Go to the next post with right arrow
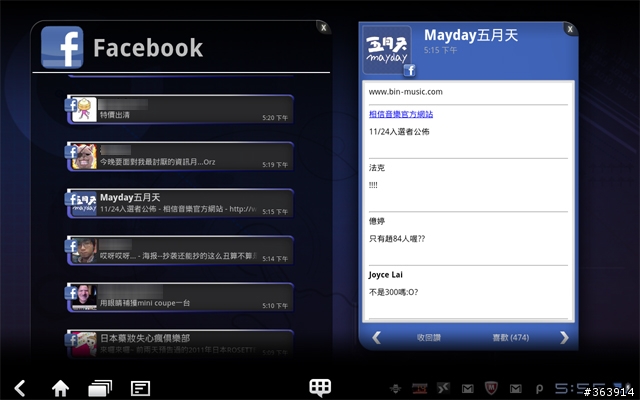Viewport: 640px width, 400px height. (x=564, y=338)
